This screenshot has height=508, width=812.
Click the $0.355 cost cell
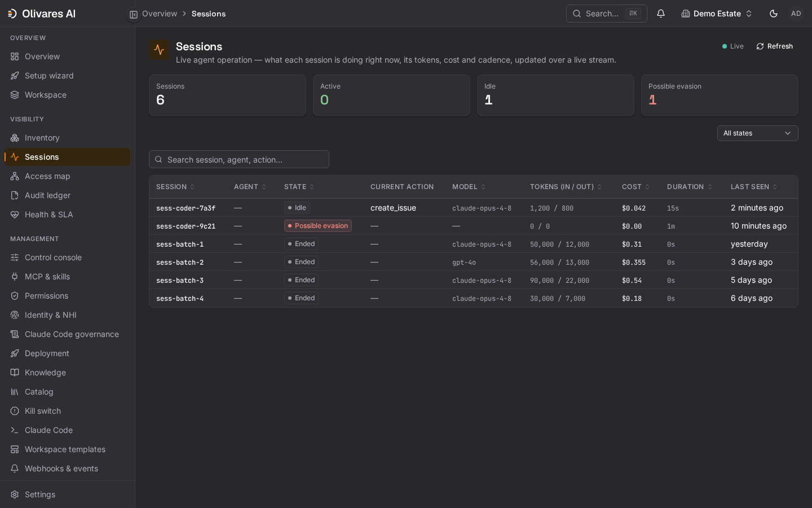point(634,262)
